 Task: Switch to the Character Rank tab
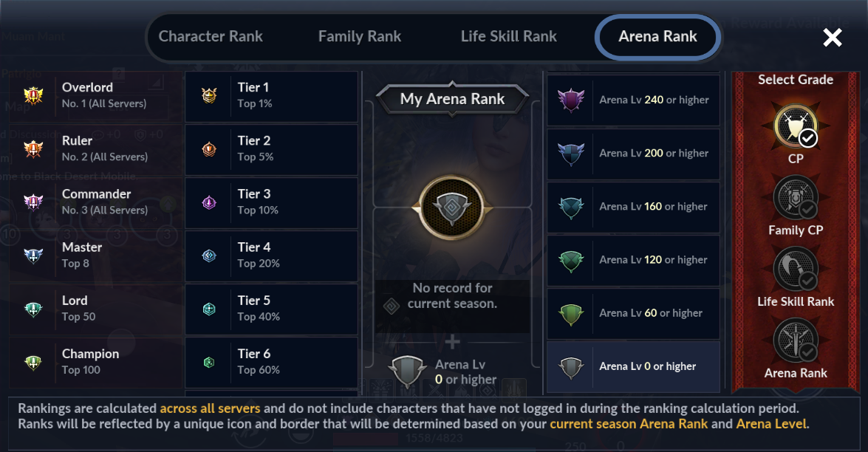click(x=211, y=36)
